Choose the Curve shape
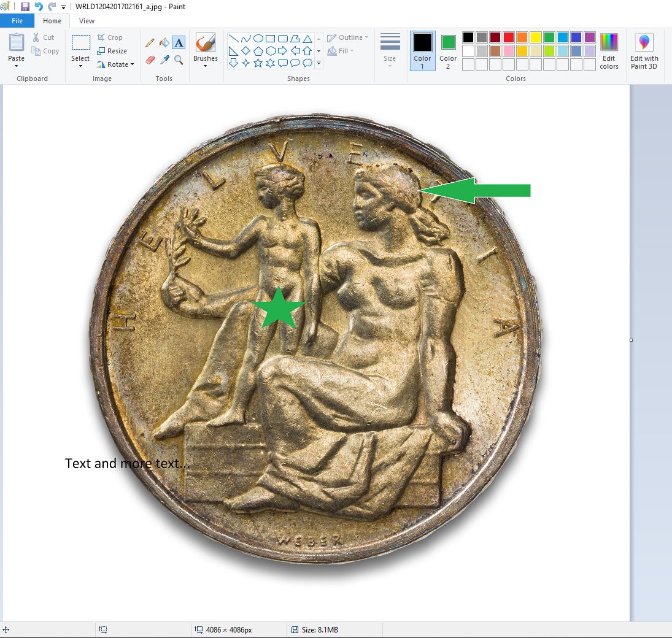 (245, 39)
